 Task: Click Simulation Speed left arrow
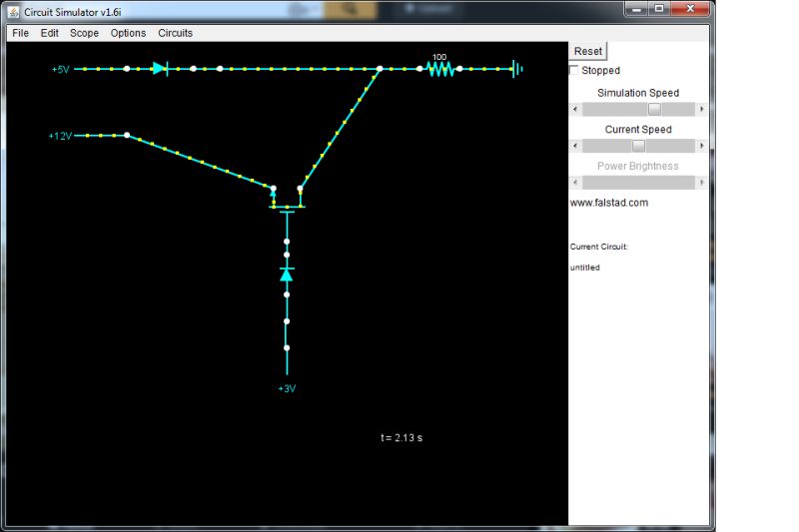click(x=576, y=109)
